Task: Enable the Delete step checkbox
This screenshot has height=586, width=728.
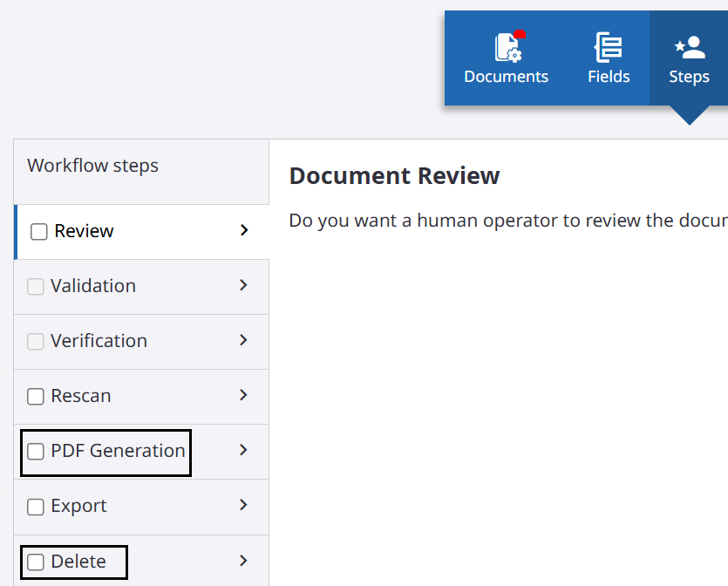Action: 35,562
